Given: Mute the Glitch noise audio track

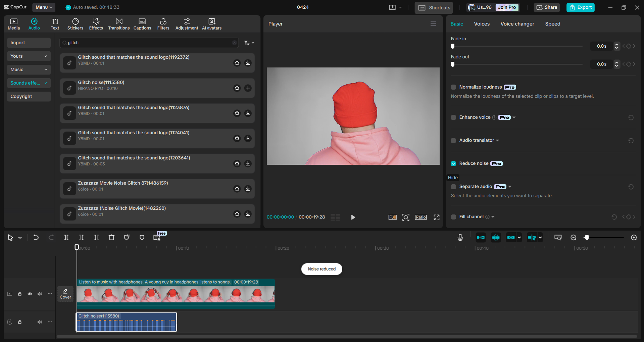Looking at the screenshot, I should click(40, 322).
